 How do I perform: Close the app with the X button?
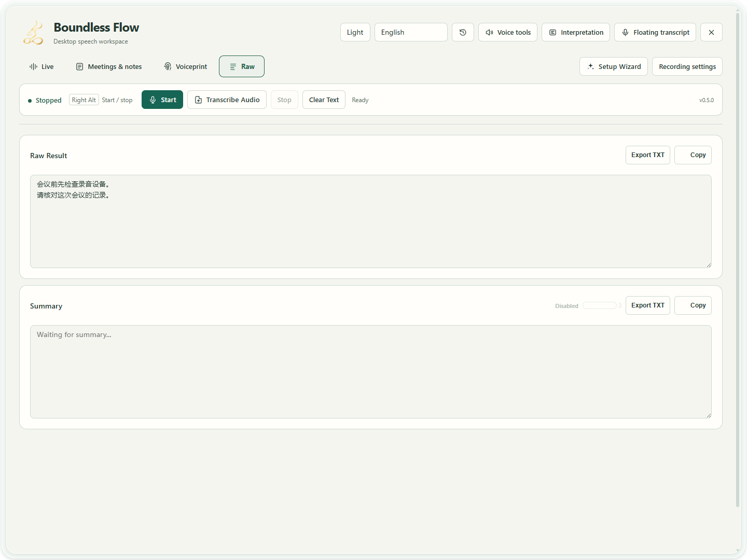(711, 32)
